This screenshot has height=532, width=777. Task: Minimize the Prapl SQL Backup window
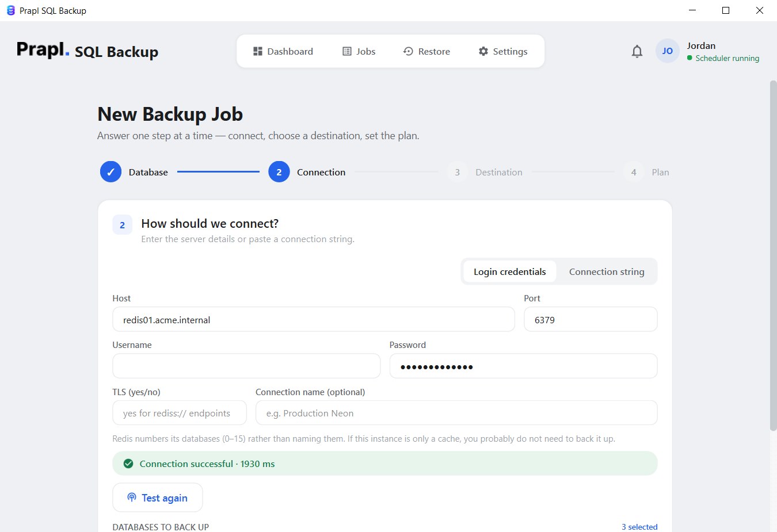pyautogui.click(x=692, y=10)
